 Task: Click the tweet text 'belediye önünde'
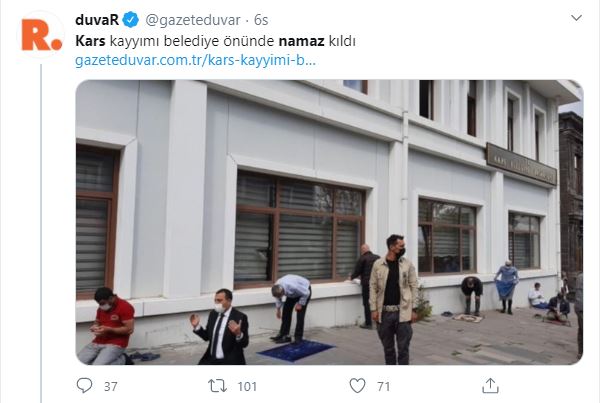point(219,41)
